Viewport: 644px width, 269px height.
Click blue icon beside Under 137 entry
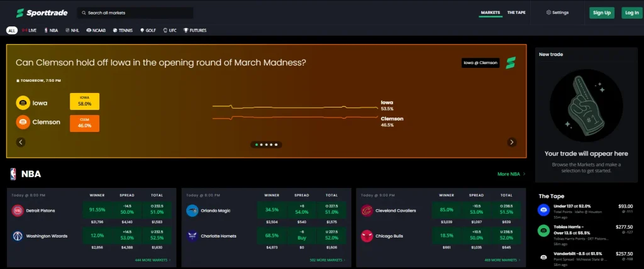[543, 210]
